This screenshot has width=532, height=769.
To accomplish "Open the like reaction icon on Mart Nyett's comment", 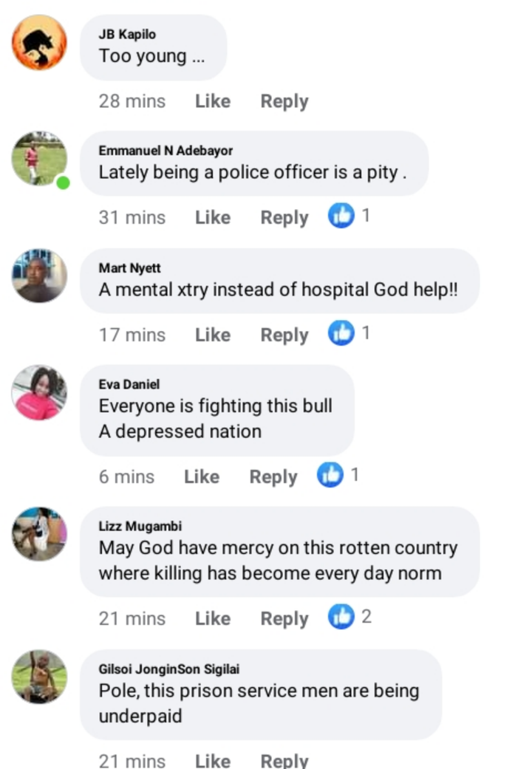I will pos(341,333).
